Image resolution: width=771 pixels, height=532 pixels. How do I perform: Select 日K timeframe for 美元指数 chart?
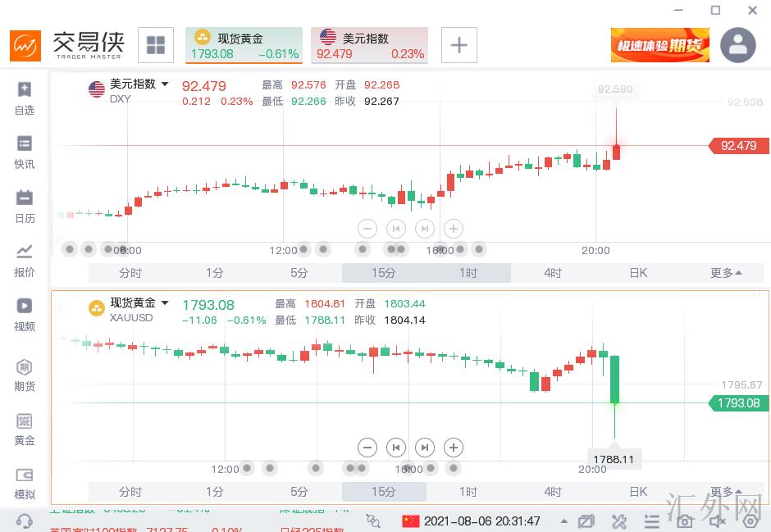[x=638, y=273]
